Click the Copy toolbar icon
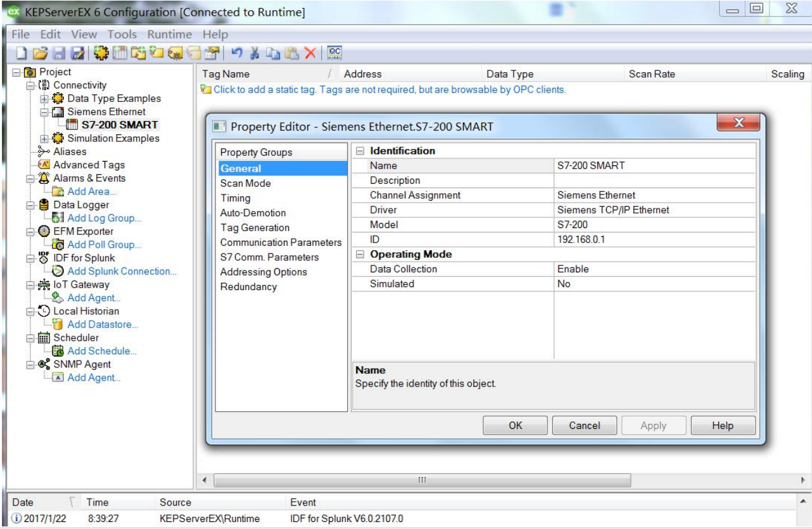812x529 pixels. [272, 53]
